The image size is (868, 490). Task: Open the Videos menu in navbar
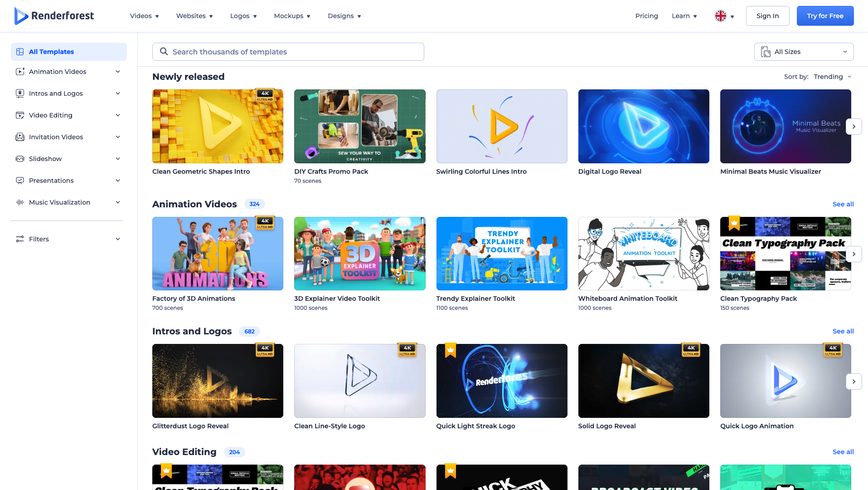tap(144, 16)
